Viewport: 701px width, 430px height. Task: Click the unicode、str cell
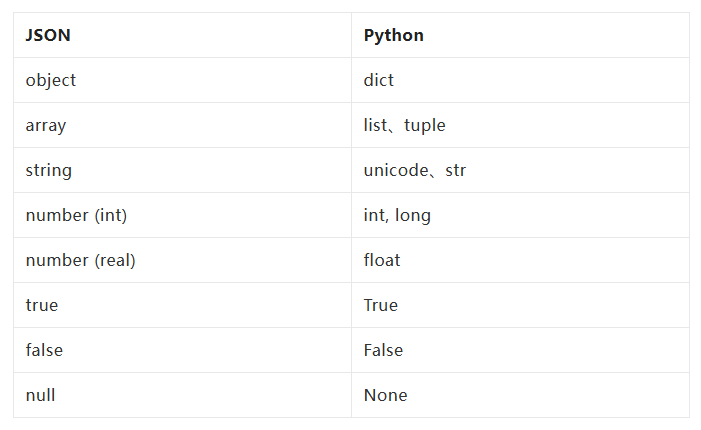[x=520, y=170]
